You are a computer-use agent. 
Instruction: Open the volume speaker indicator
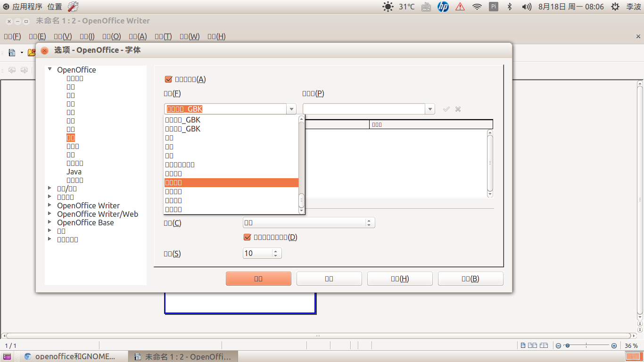click(x=527, y=7)
